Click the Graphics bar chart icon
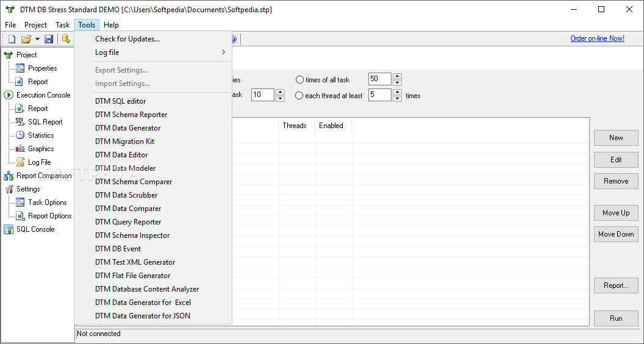This screenshot has width=644, height=344. click(20, 149)
